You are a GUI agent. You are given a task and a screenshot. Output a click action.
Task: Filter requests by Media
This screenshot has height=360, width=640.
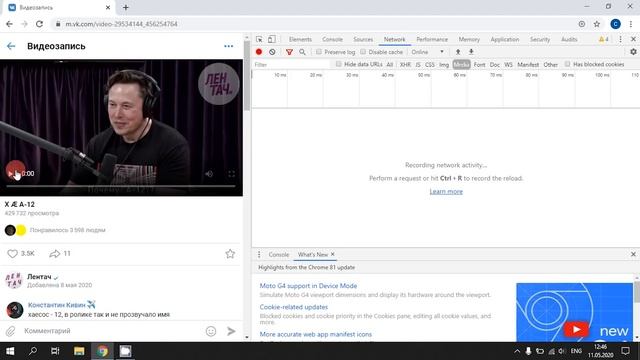pos(461,64)
